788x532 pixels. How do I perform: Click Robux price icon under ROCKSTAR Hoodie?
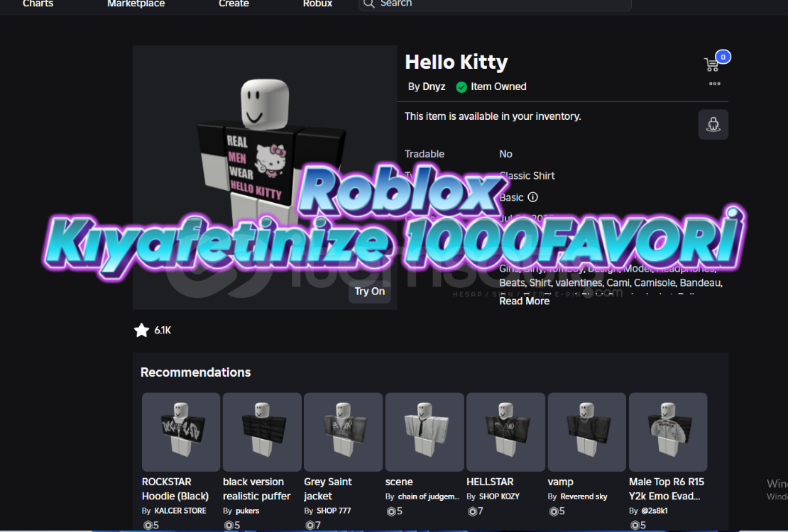pos(148,525)
